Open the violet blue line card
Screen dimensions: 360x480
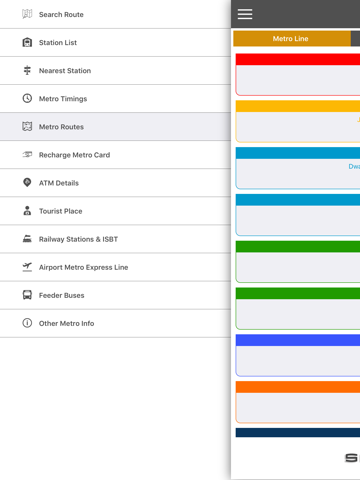298,355
